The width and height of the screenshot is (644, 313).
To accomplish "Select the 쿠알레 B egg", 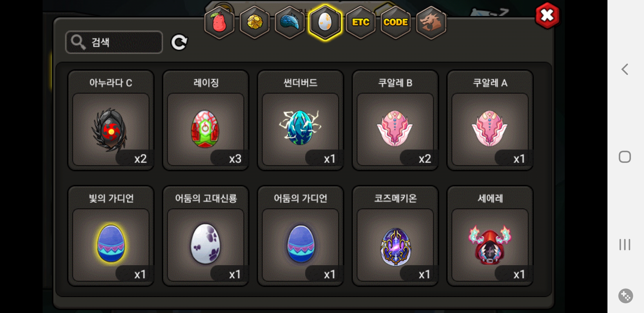I will (x=395, y=120).
